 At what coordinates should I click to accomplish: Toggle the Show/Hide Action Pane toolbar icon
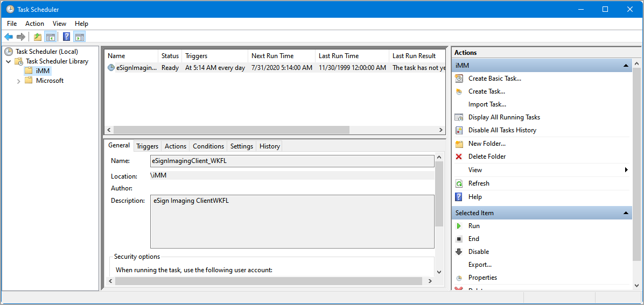point(80,37)
